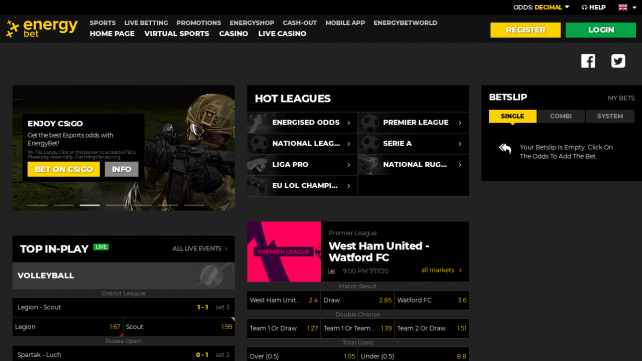Click the betslip back-arrow icon

click(505, 149)
